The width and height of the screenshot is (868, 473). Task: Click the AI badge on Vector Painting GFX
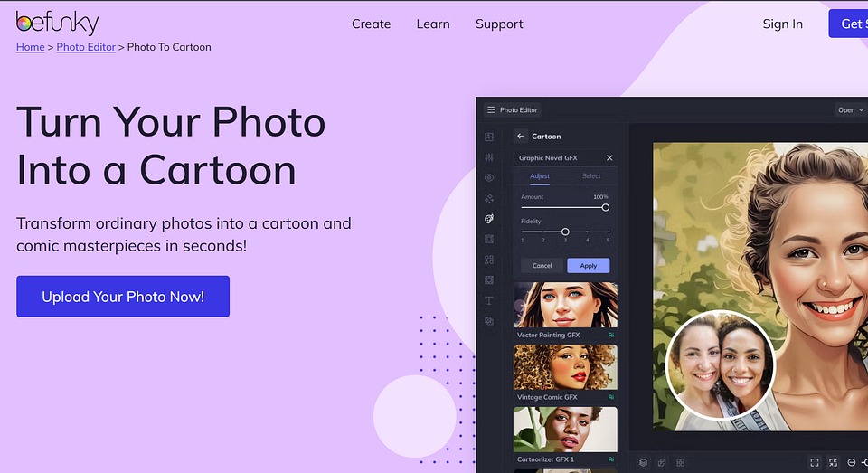tap(611, 336)
